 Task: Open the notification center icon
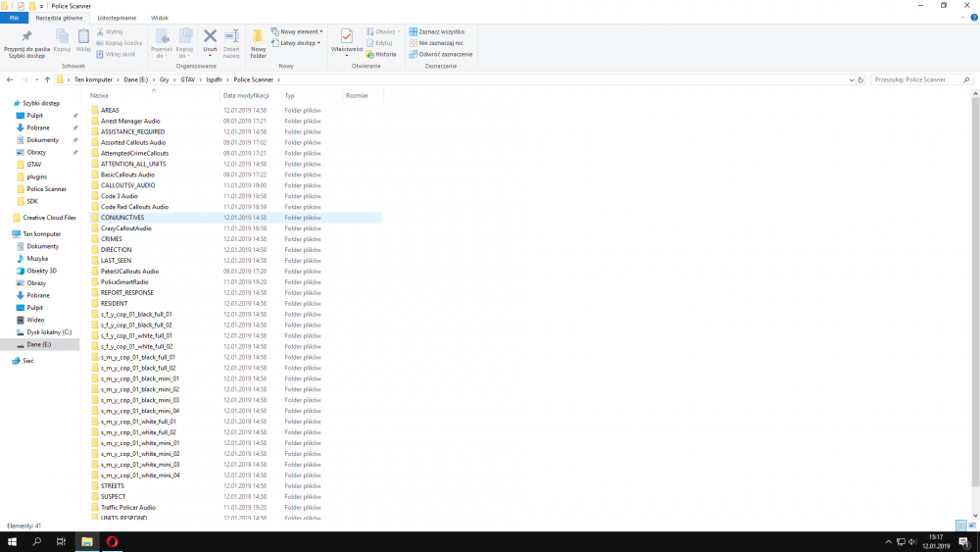coord(963,541)
